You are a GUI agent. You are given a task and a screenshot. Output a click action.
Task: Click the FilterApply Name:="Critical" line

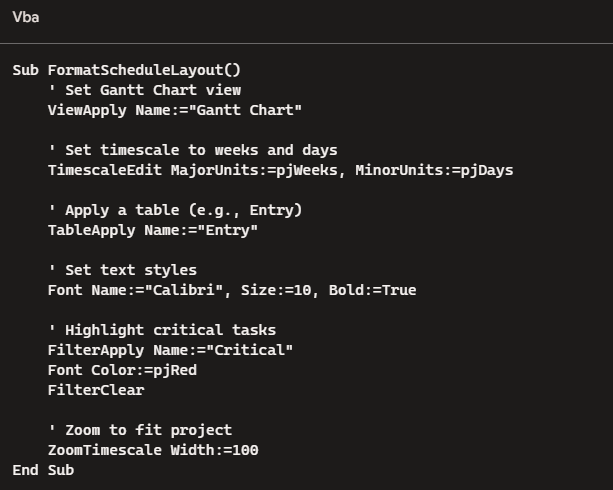pyautogui.click(x=170, y=350)
